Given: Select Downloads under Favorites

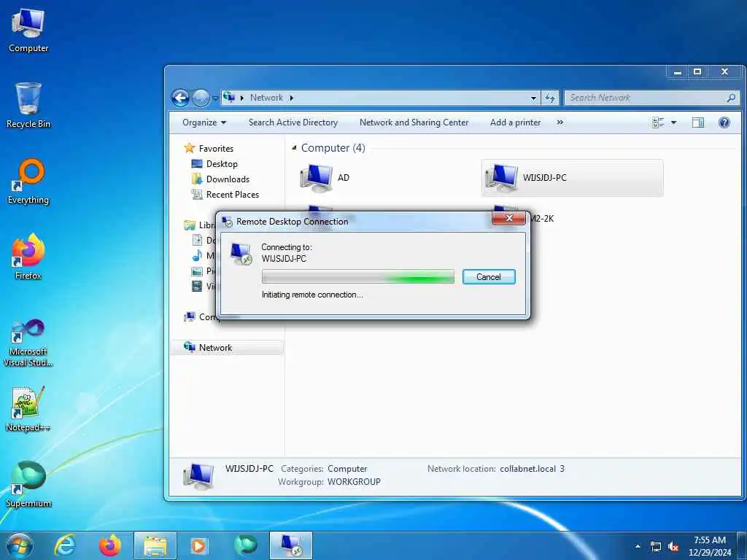Looking at the screenshot, I should click(x=228, y=179).
